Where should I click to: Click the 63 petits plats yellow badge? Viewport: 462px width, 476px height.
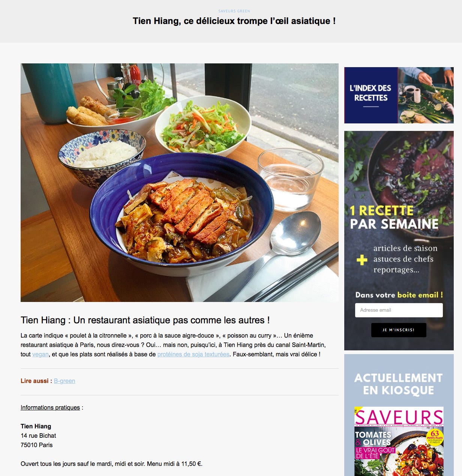435,437
